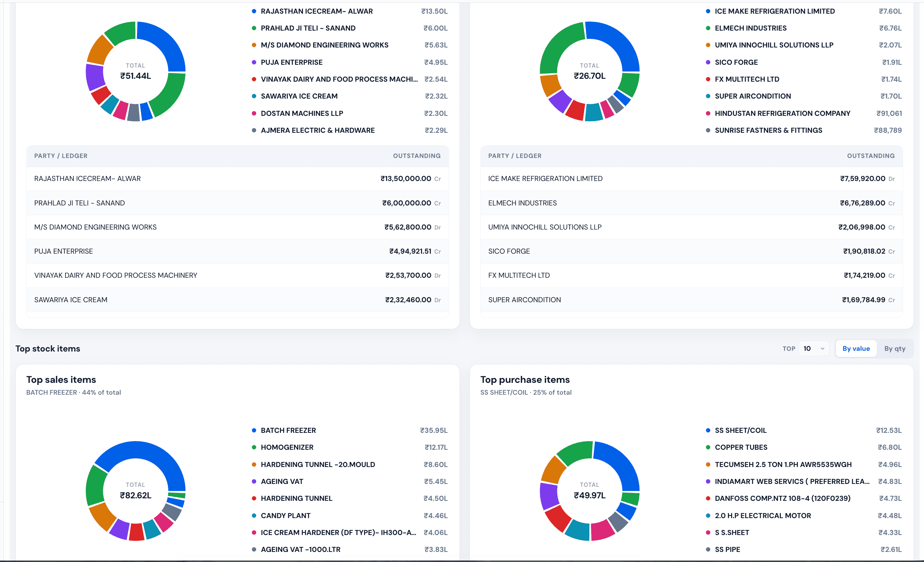Switch stock items to By qty
The image size is (924, 562).
[894, 349]
